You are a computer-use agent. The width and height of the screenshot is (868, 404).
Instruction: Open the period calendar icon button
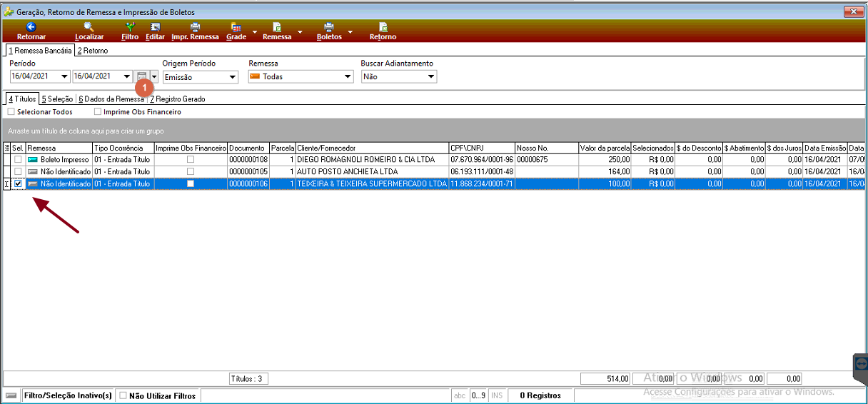(x=142, y=76)
